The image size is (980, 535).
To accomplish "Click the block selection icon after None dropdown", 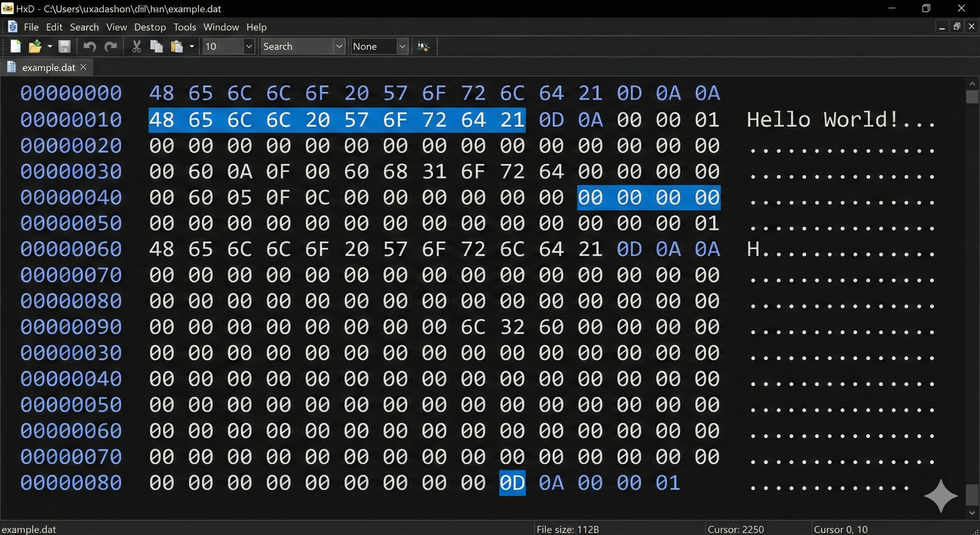I will (424, 46).
